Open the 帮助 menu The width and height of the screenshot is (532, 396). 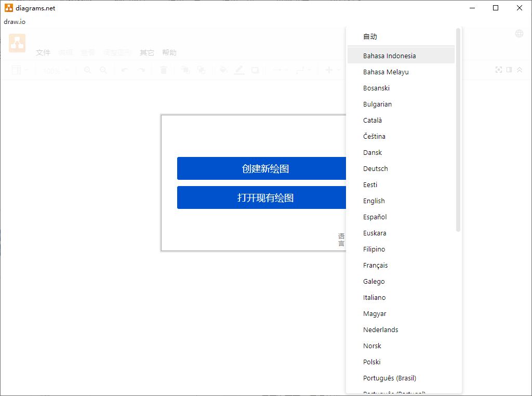(x=169, y=52)
